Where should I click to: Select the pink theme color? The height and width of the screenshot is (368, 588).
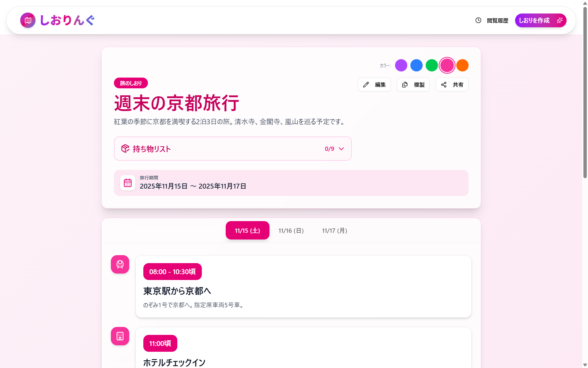click(447, 65)
